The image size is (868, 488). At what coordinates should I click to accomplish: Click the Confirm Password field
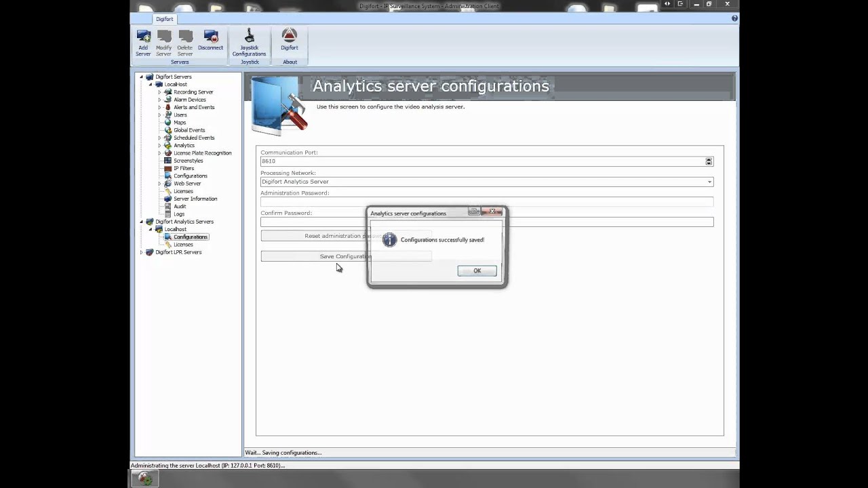(x=487, y=222)
